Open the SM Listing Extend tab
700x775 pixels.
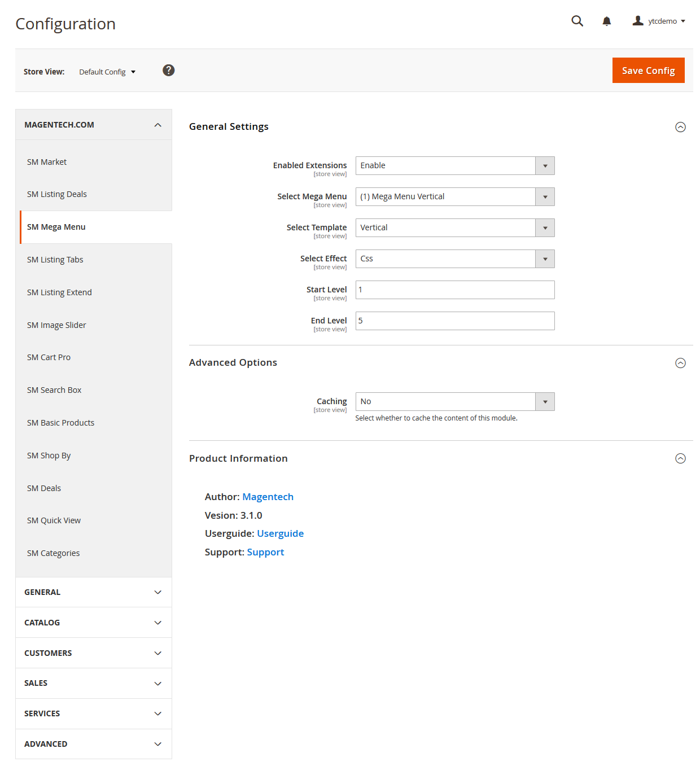94,292
